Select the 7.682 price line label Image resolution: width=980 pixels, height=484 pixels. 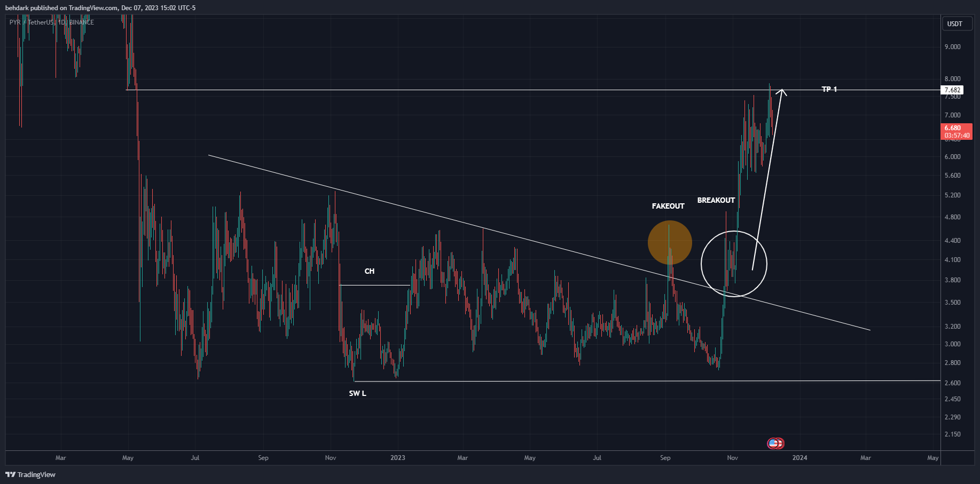pyautogui.click(x=952, y=90)
